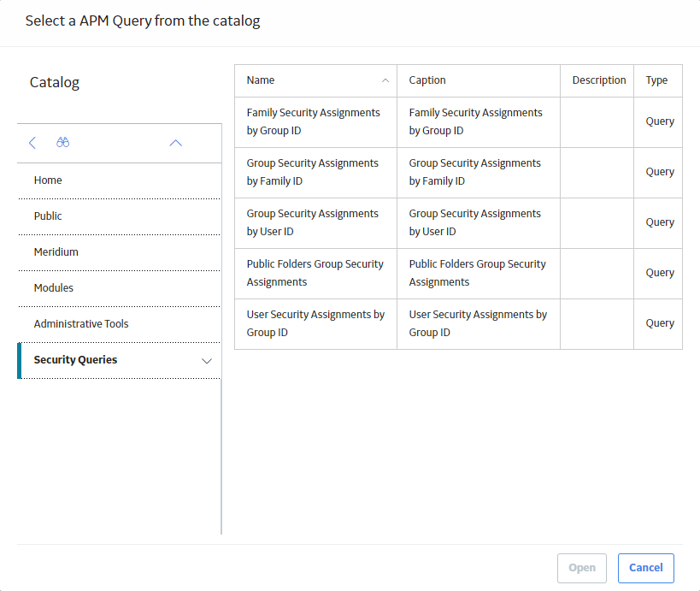Expand the Security Queries folder chevron
The height and width of the screenshot is (591, 700).
[x=206, y=361]
